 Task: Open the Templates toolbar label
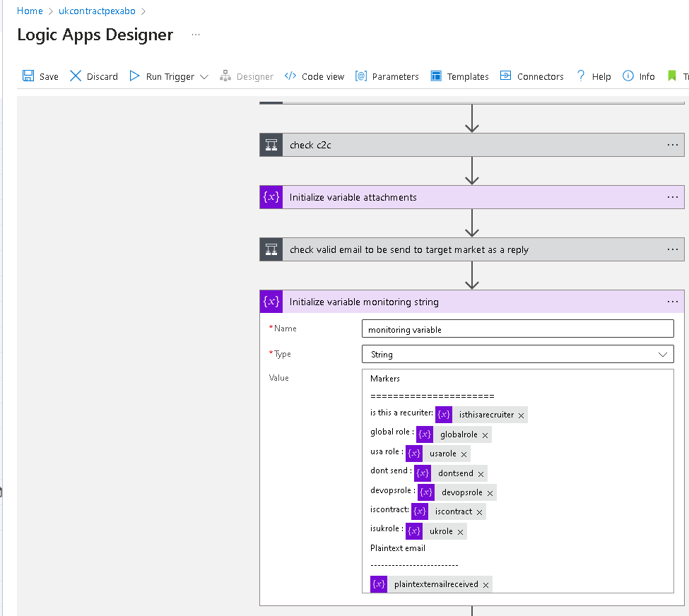(x=468, y=76)
